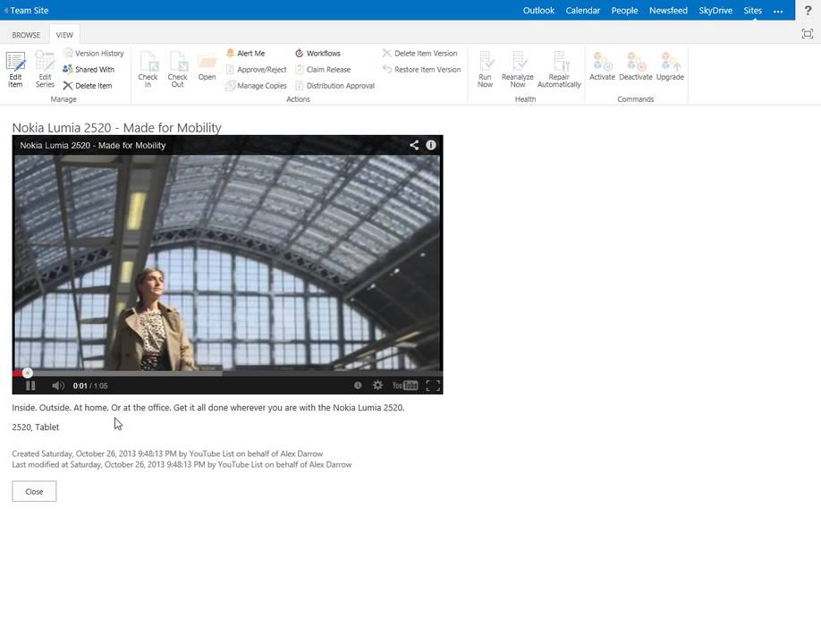Open Shared With
This screenshot has width=821, height=644.
(x=89, y=70)
